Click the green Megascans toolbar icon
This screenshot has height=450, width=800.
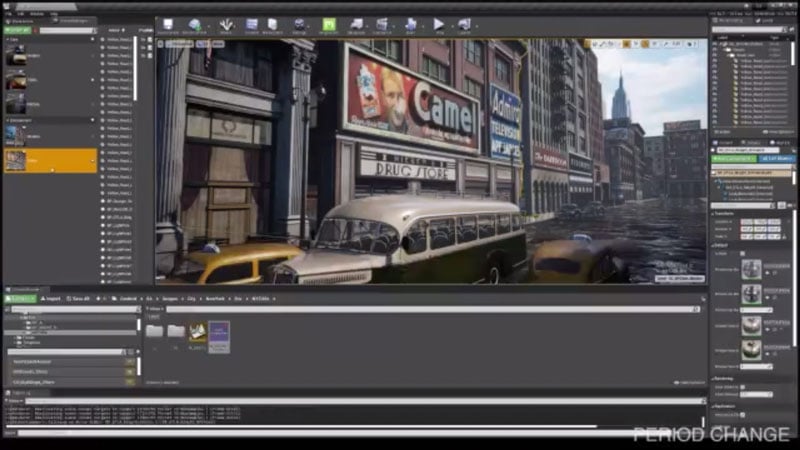(x=329, y=24)
